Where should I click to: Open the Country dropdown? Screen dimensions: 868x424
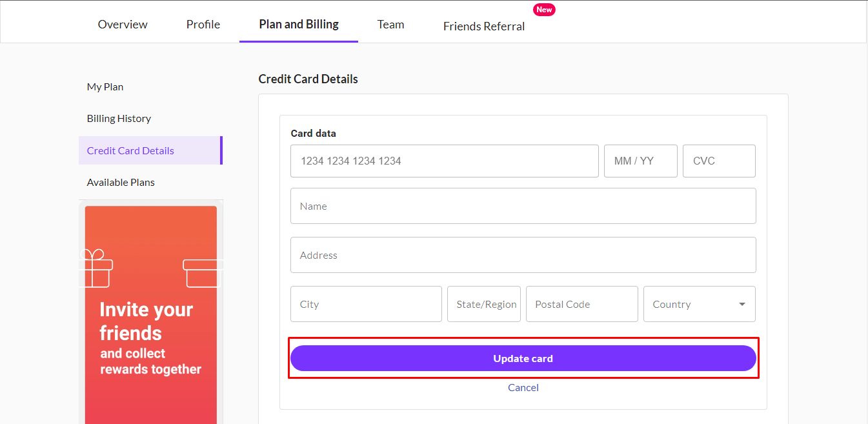[699, 304]
